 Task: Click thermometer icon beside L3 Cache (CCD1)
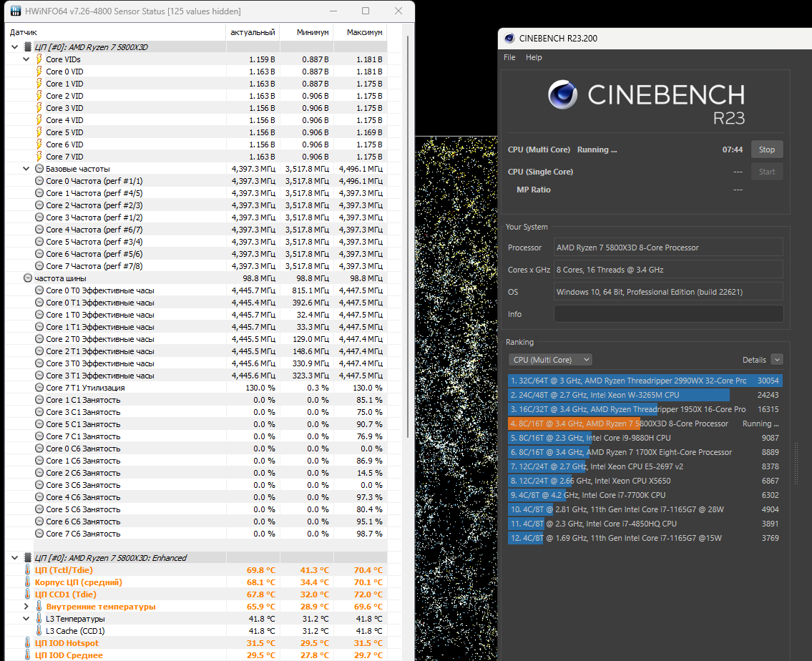click(39, 630)
